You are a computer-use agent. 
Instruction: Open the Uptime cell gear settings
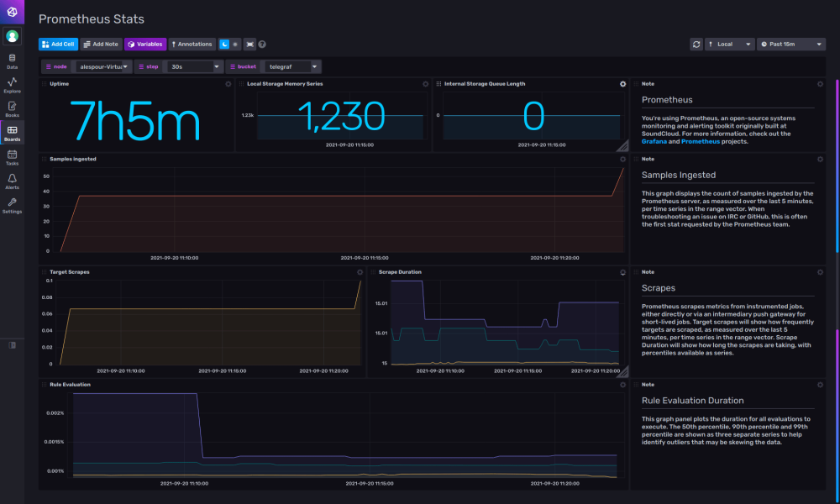point(228,84)
